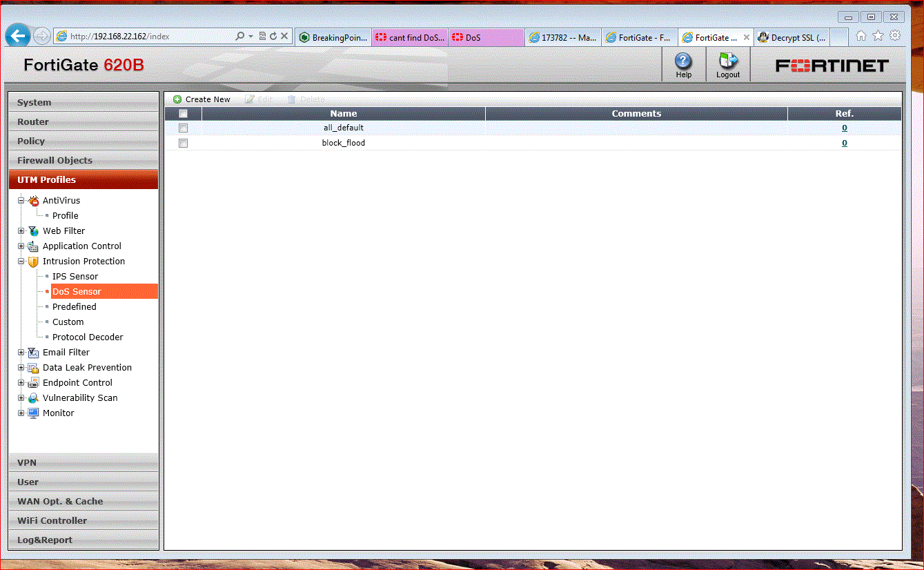Expand the Vulnerability Scan tree node
Screen dimensions: 924x570
21,398
